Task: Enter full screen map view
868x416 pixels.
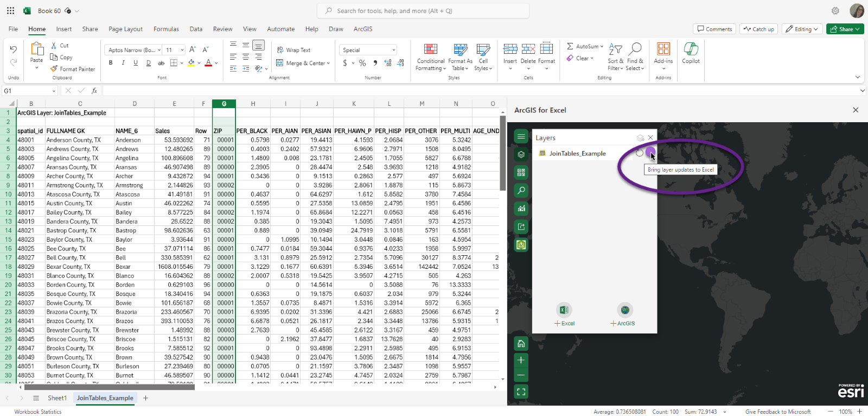Action: [521, 392]
